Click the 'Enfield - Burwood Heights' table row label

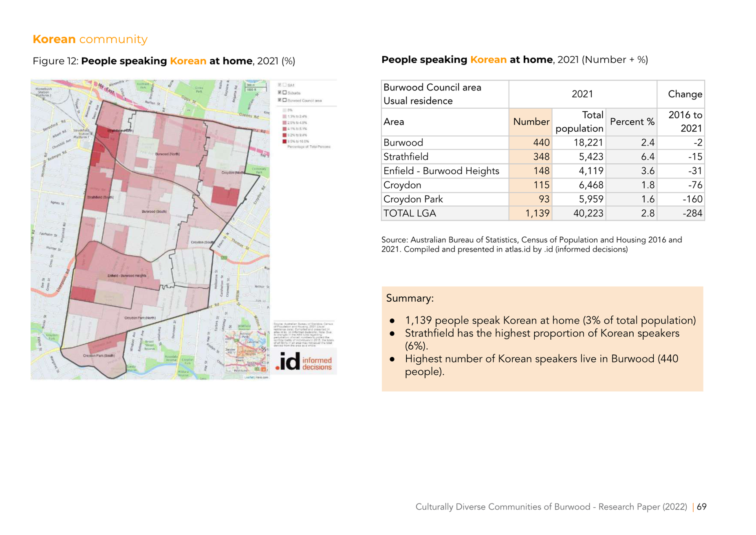441,171
